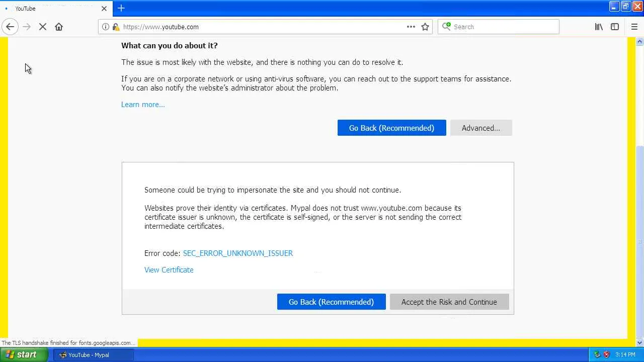644x362 pixels.
Task: Click the "Websites prove their identity via certificates" paragraph
Action: (x=303, y=217)
